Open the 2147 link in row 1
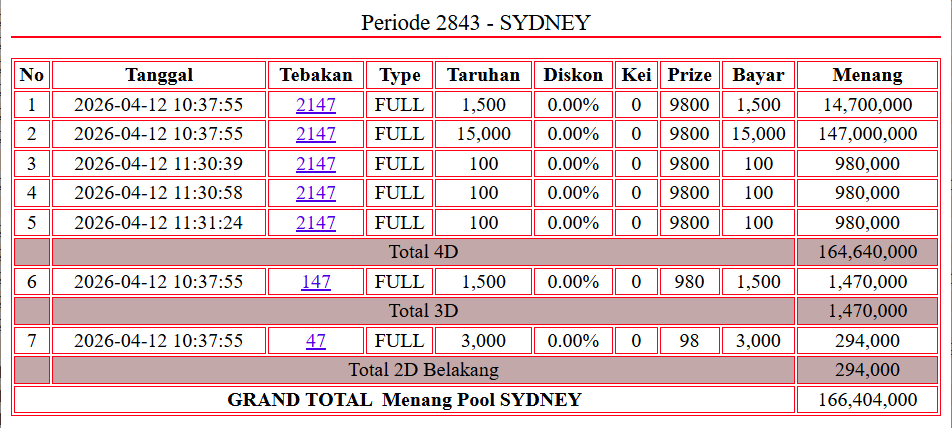Screen dimensions: 952x428 pyautogui.click(x=316, y=105)
